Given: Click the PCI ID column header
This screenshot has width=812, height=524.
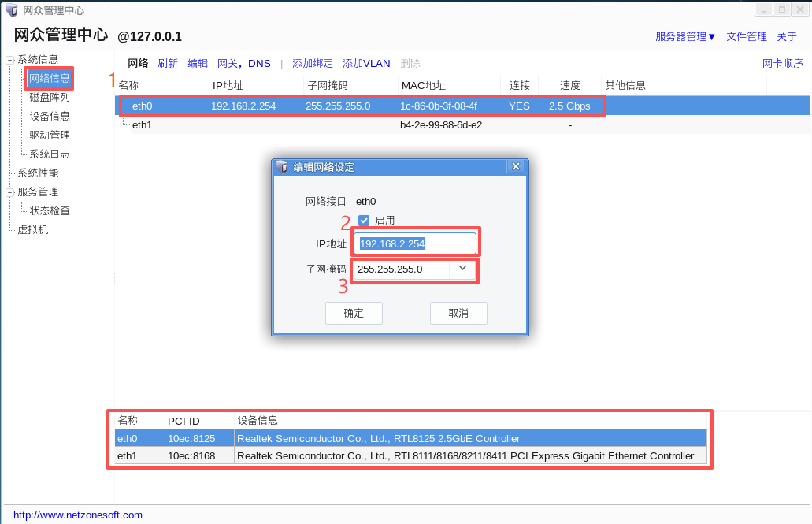Looking at the screenshot, I should click(x=184, y=421).
